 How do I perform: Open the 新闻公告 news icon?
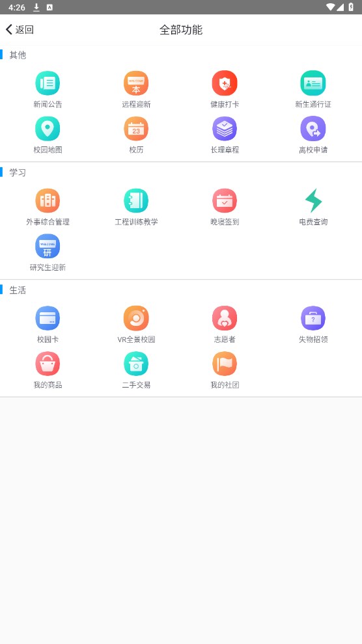(48, 83)
